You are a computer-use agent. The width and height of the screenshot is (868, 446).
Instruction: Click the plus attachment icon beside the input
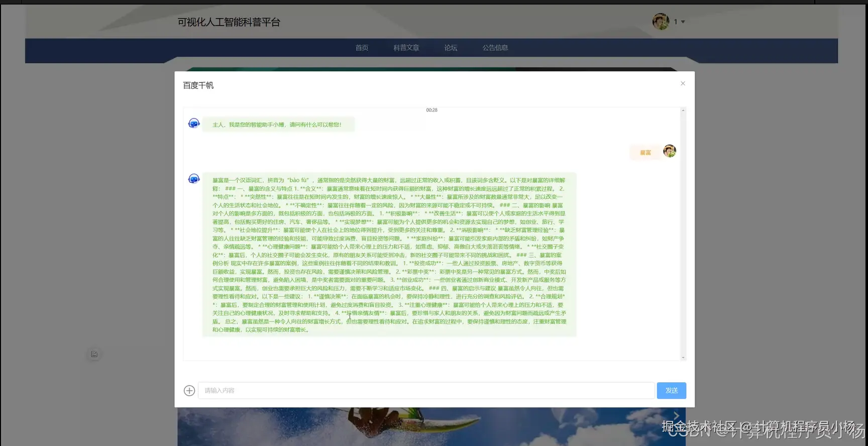coord(189,391)
